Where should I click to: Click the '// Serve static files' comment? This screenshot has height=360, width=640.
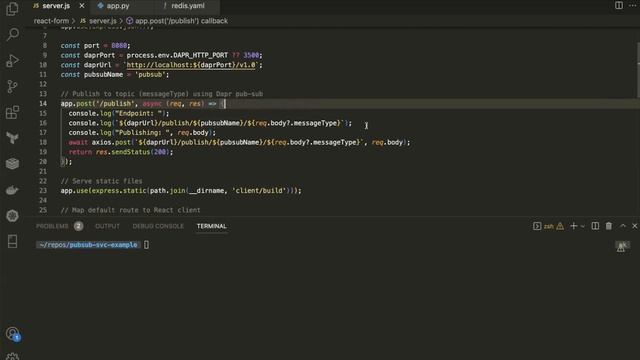click(102, 181)
